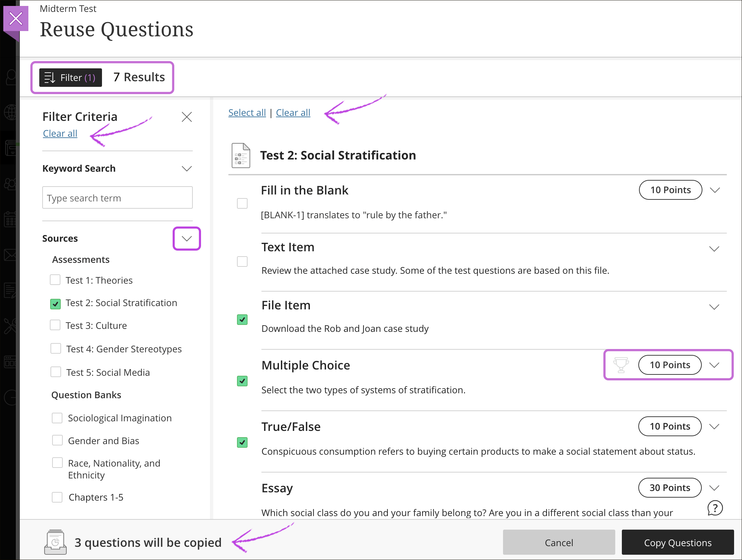Collapse the Keyword Search section
742x560 pixels.
[187, 168]
